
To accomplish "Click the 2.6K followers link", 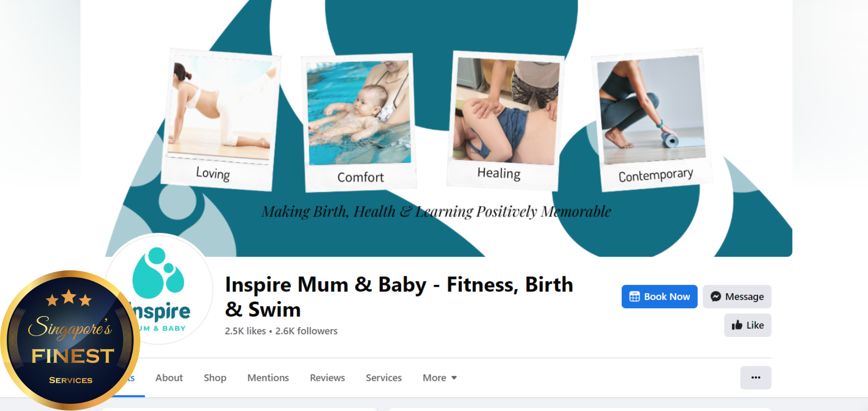I will [x=306, y=331].
